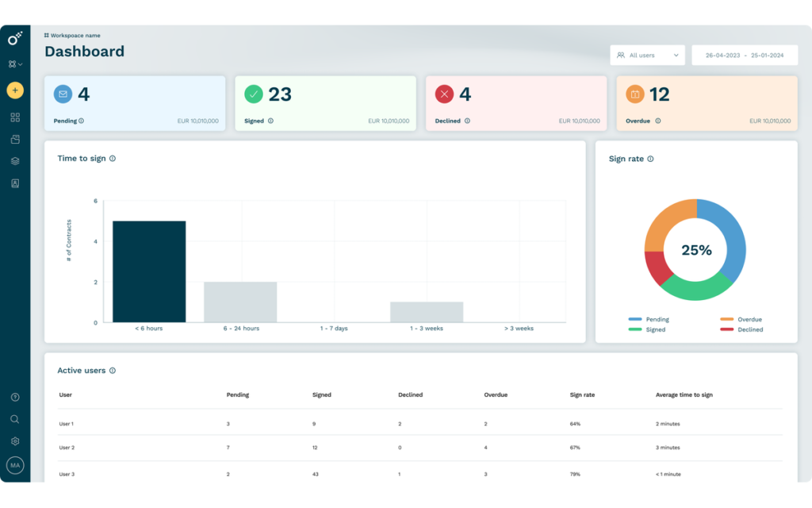Image resolution: width=812 pixels, height=508 pixels.
Task: Select the User 2 row name
Action: pos(67,448)
